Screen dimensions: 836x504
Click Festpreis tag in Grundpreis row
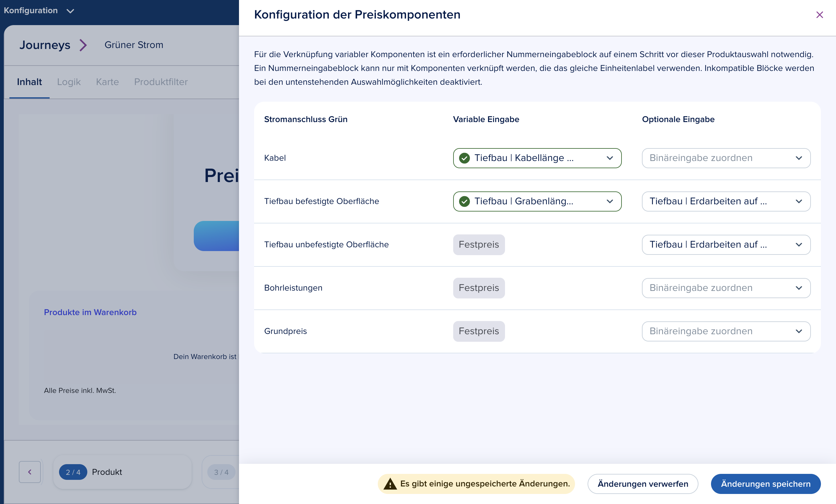[479, 331]
